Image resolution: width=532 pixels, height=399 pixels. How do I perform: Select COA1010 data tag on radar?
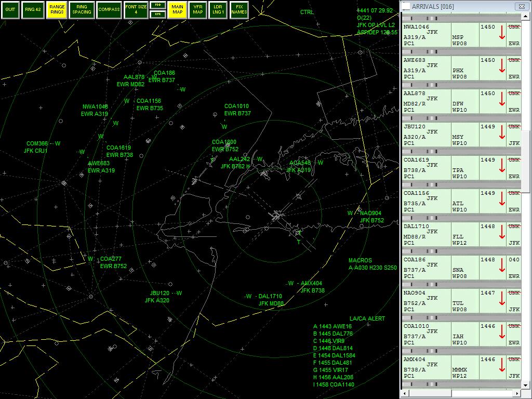pyautogui.click(x=237, y=110)
